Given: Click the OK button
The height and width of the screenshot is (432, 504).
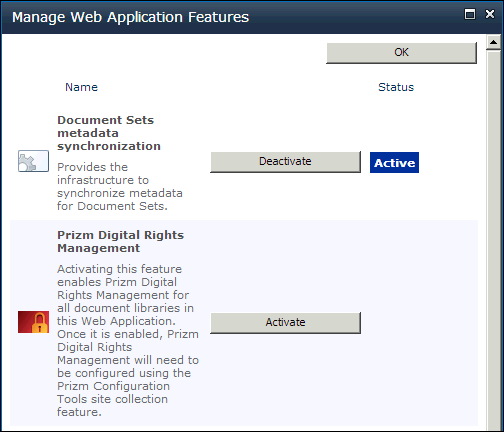Looking at the screenshot, I should (401, 53).
